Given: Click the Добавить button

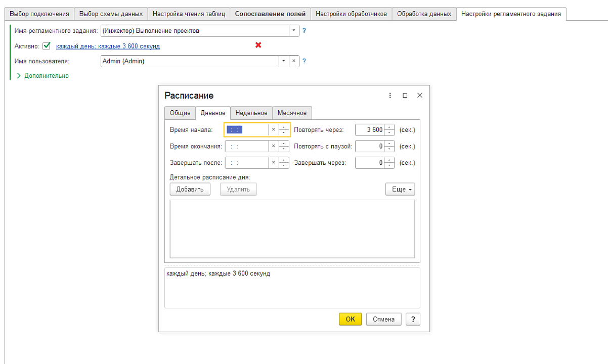Looking at the screenshot, I should [190, 189].
